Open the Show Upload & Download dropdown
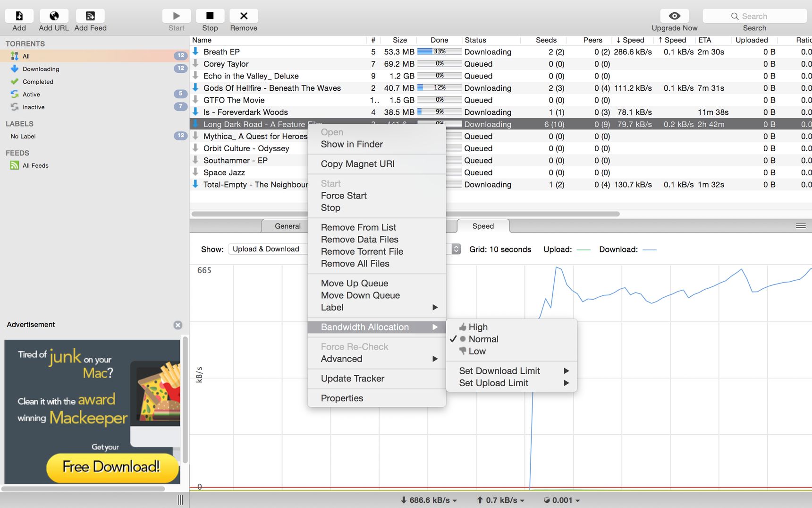The height and width of the screenshot is (508, 812). (268, 249)
